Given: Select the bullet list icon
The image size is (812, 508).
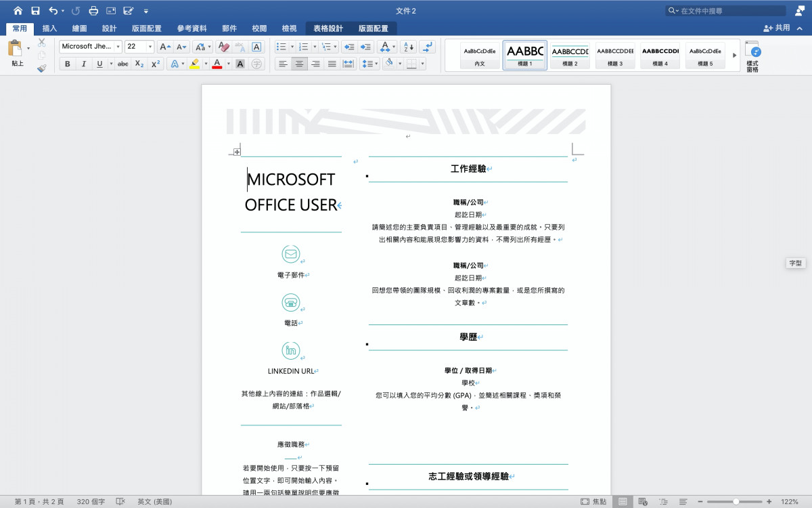Looking at the screenshot, I should (281, 47).
